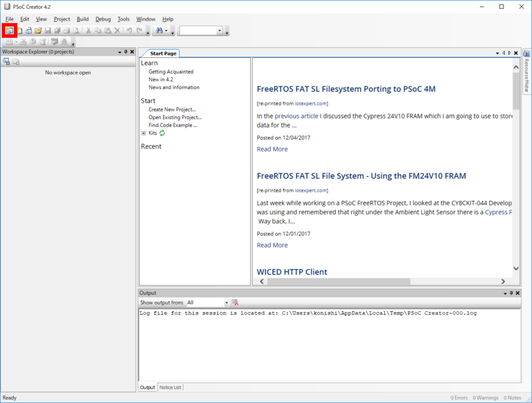Switch to the Notice List tab

tap(170, 388)
